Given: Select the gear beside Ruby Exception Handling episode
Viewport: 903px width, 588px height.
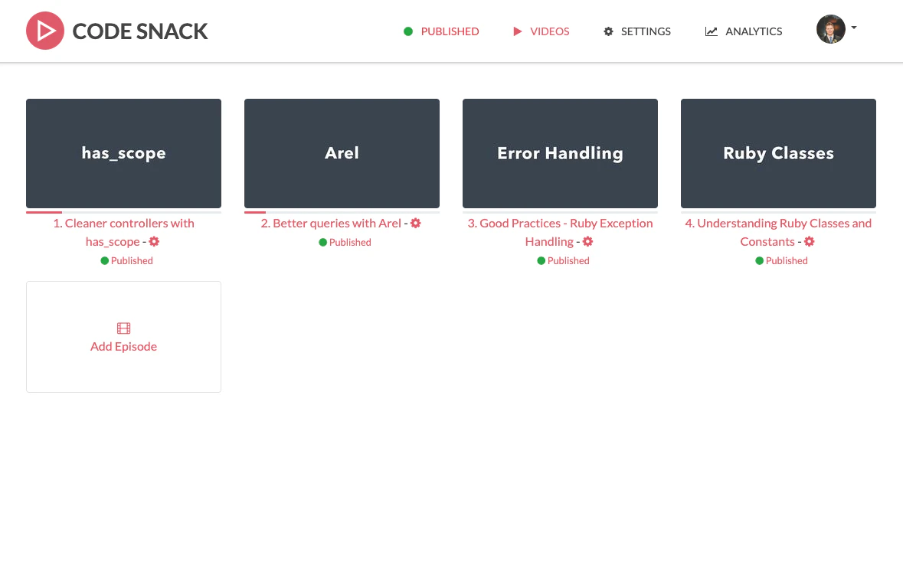Looking at the screenshot, I should pyautogui.click(x=587, y=241).
